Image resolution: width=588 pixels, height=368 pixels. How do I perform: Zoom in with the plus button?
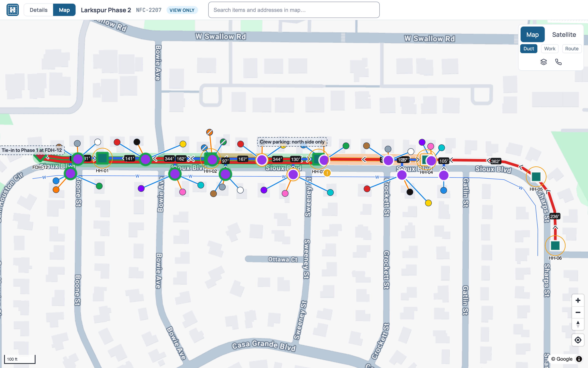(578, 300)
